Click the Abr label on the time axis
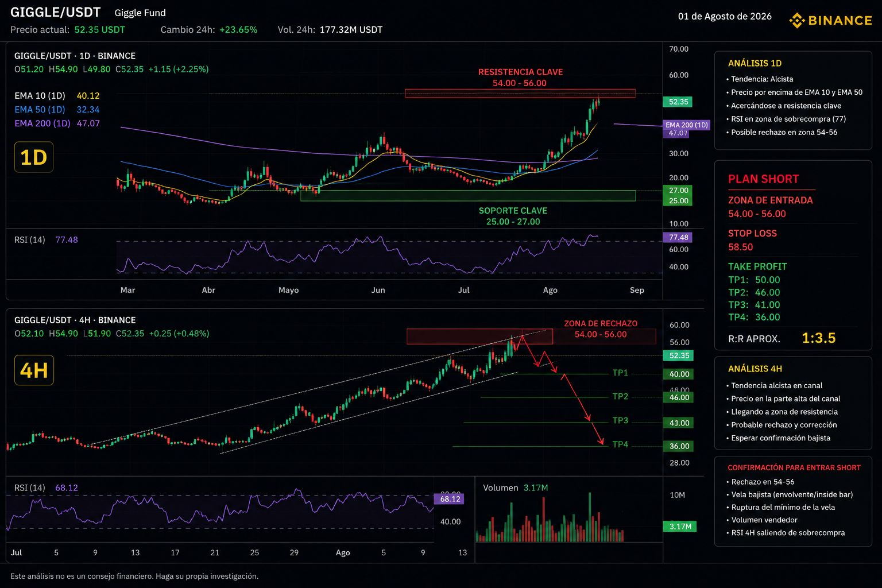The image size is (882, 588). 208,290
